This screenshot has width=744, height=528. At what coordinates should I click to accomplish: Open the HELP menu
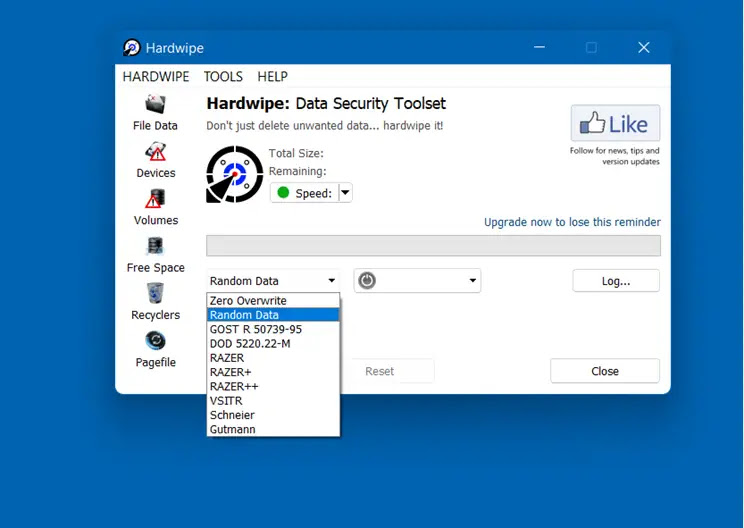272,76
